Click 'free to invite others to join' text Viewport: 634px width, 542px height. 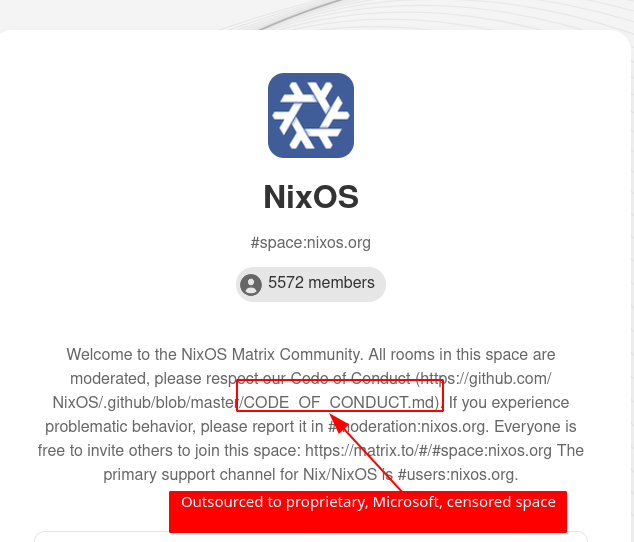point(139,450)
